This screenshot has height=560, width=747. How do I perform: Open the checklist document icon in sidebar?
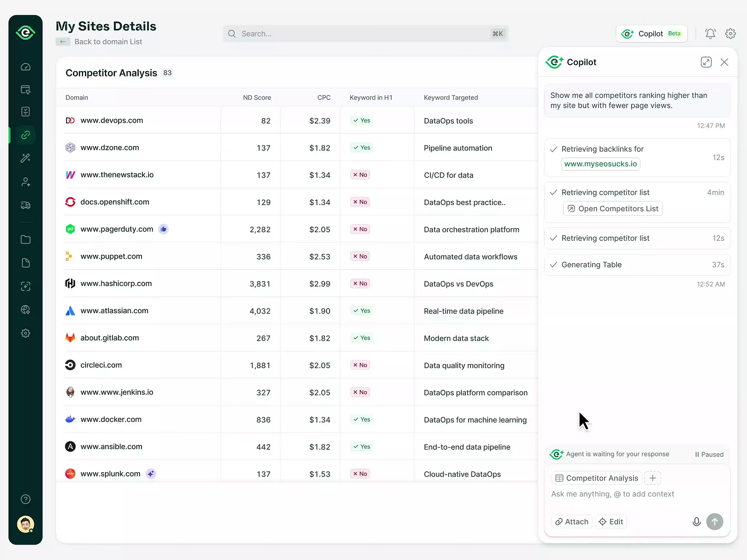click(26, 112)
